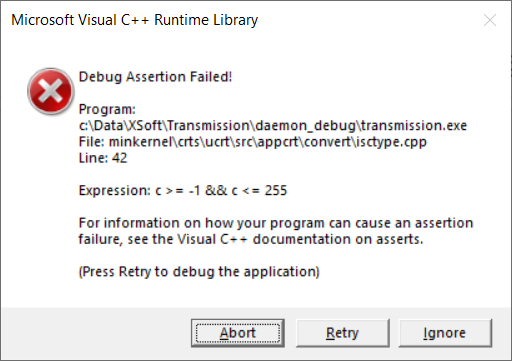This screenshot has height=361, width=512.
Task: Close the Runtime Library dialog
Action: pyautogui.click(x=490, y=20)
